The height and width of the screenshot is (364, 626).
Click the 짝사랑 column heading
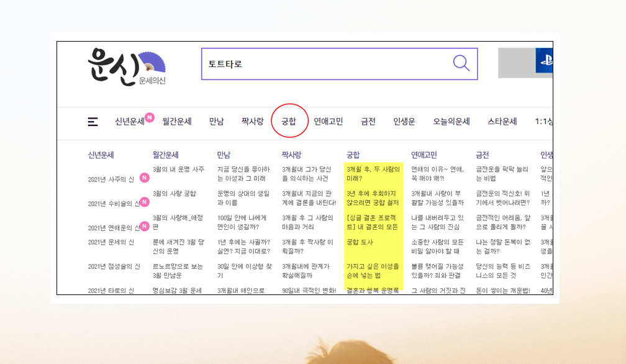point(291,155)
